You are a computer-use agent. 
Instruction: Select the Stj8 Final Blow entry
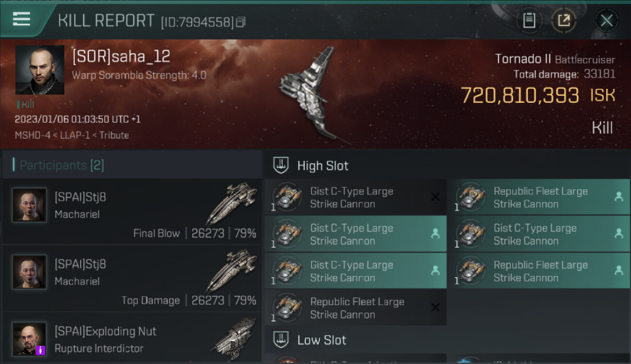[x=132, y=212]
